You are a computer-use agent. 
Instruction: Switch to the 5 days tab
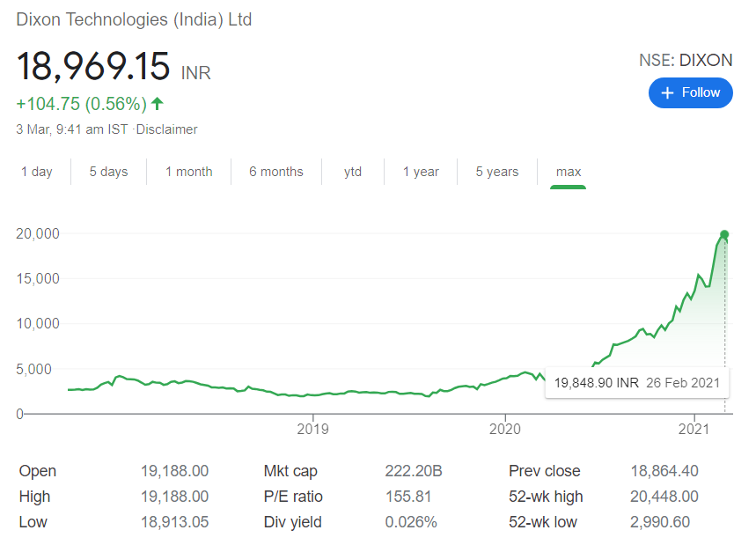click(x=108, y=172)
